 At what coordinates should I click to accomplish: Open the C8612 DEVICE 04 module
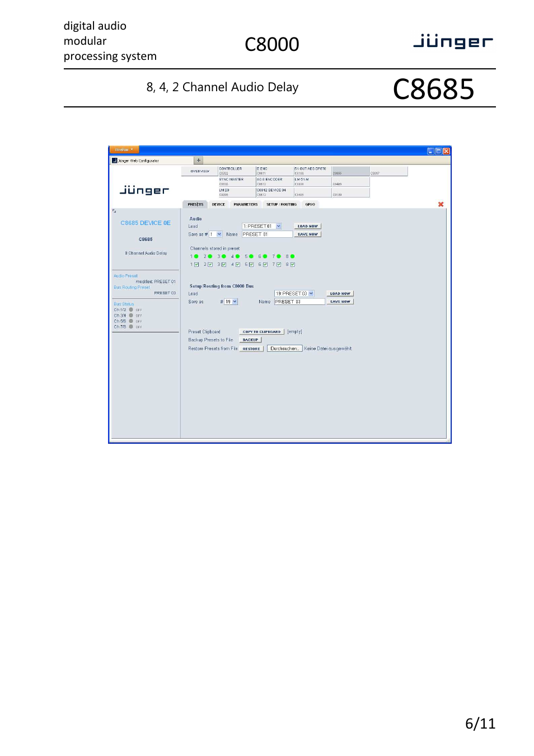coord(275,192)
